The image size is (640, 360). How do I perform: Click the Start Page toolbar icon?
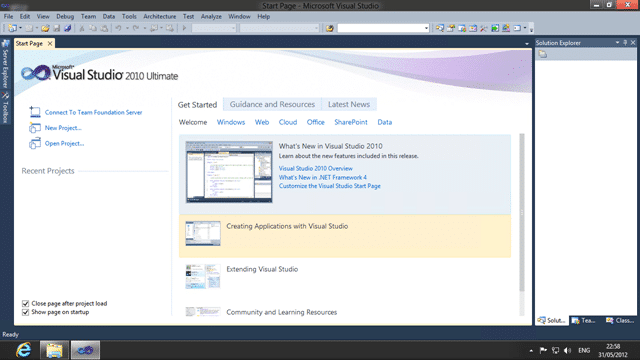coord(495,28)
